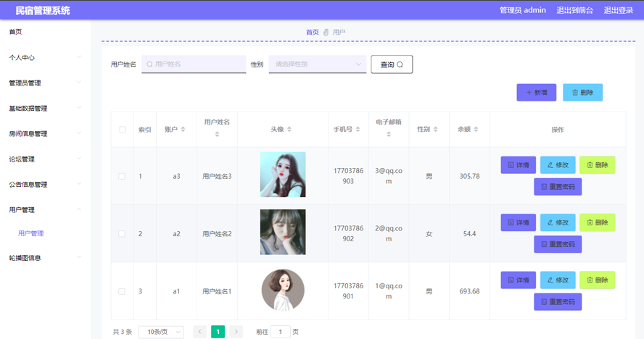Expand 管理员管理 sidebar menu

(45, 83)
